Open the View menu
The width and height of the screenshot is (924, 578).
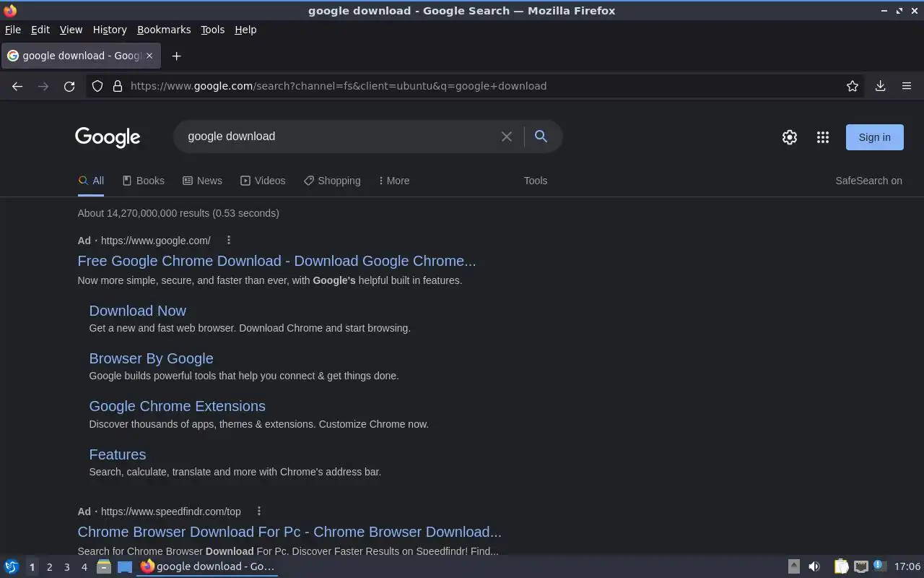(x=71, y=30)
